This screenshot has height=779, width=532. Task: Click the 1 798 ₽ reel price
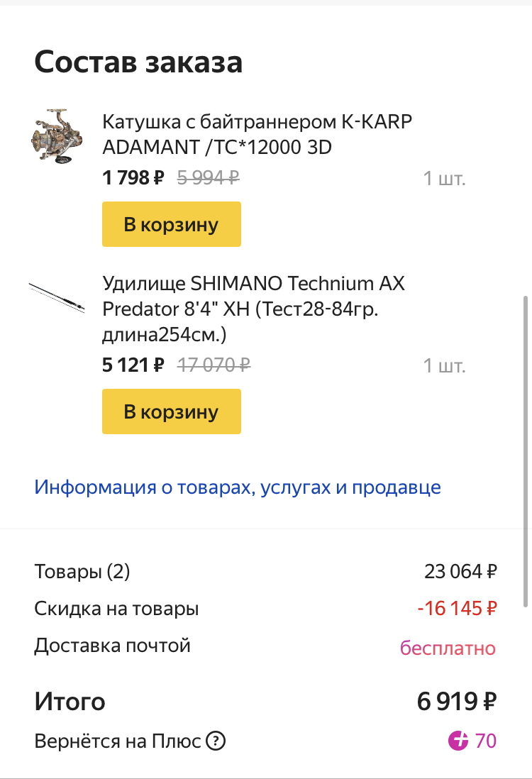click(133, 178)
